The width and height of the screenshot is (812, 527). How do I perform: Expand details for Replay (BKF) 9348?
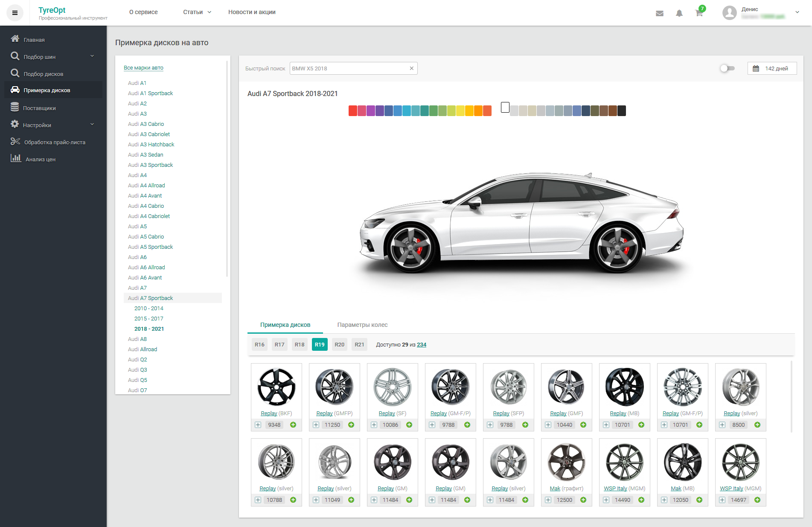coord(258,425)
